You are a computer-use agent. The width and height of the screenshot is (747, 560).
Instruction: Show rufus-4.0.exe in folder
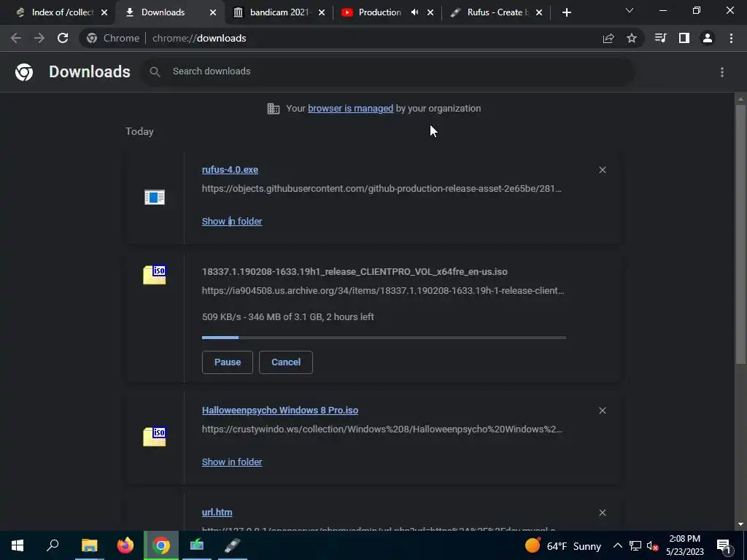click(231, 222)
